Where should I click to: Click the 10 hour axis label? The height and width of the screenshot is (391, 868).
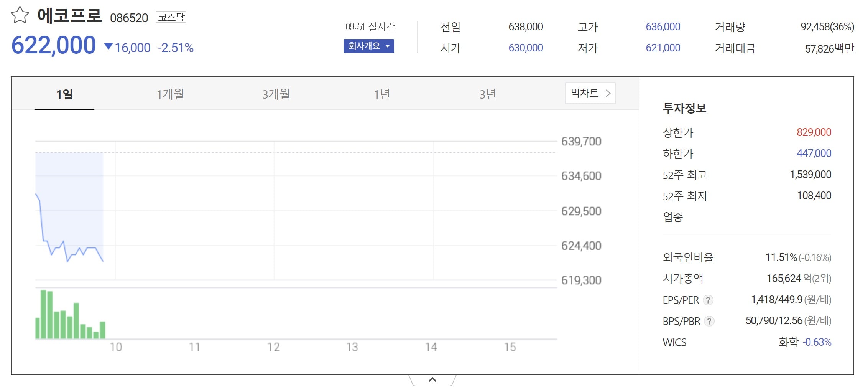point(116,347)
